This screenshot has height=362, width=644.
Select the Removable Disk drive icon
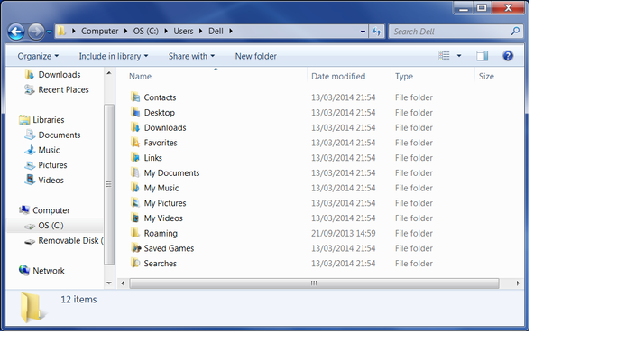tap(30, 241)
